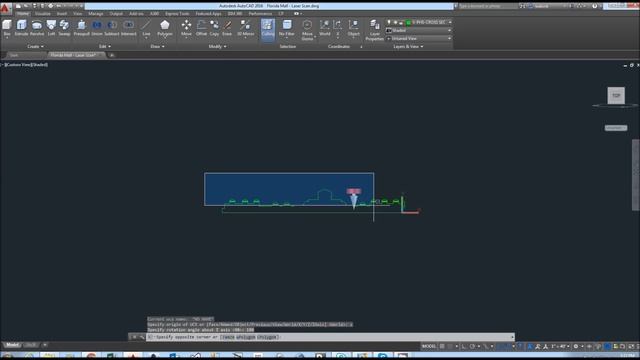Select the solid Intersect tool
Image resolution: width=640 pixels, height=360 pixels.
click(x=128, y=28)
